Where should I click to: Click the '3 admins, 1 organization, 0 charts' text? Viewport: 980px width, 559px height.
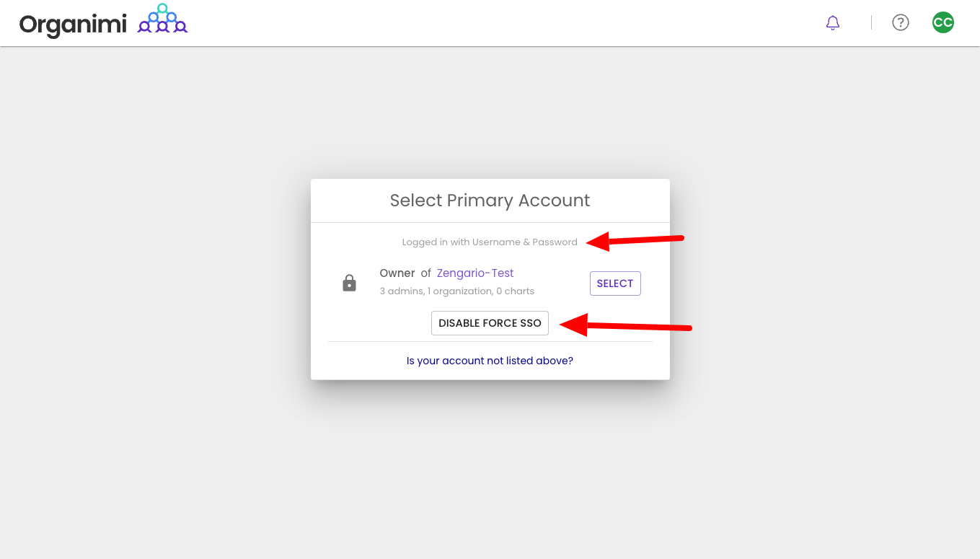tap(456, 291)
